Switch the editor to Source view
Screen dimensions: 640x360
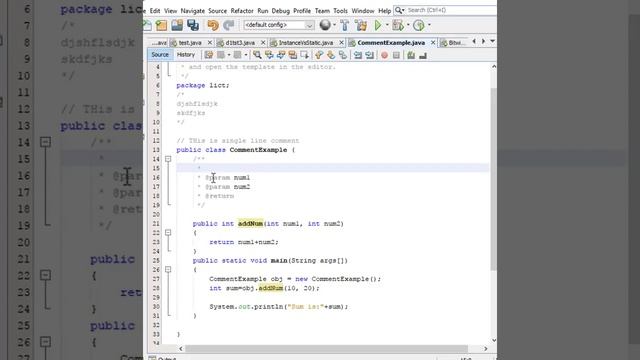coord(160,55)
